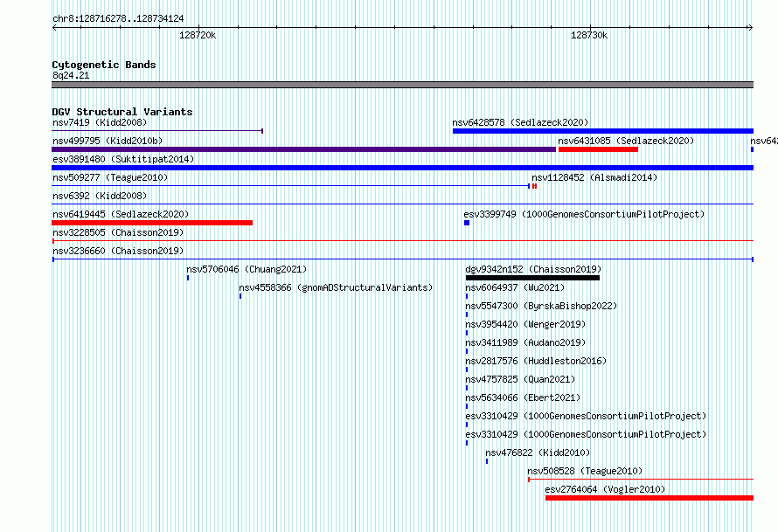Open the nsv3954420 (Wenger2019) label
778x532 pixels.
tap(525, 324)
